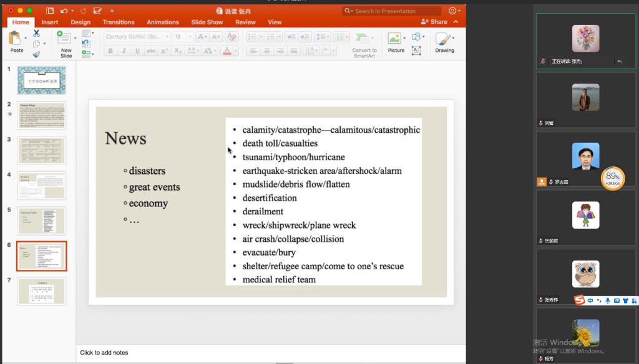
Task: Click the red font color swatch
Action: click(227, 50)
